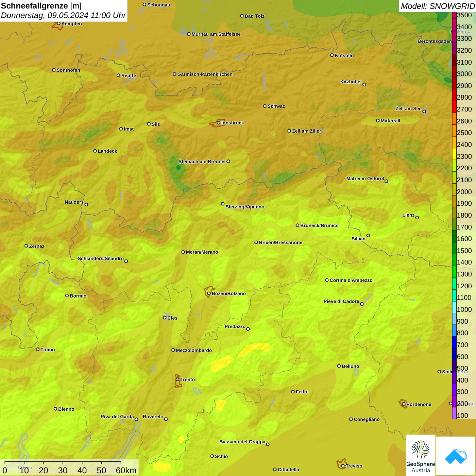This screenshot has height=476, width=476.
Task: Click the Bruneck/Brunico label
Action: pos(319,225)
